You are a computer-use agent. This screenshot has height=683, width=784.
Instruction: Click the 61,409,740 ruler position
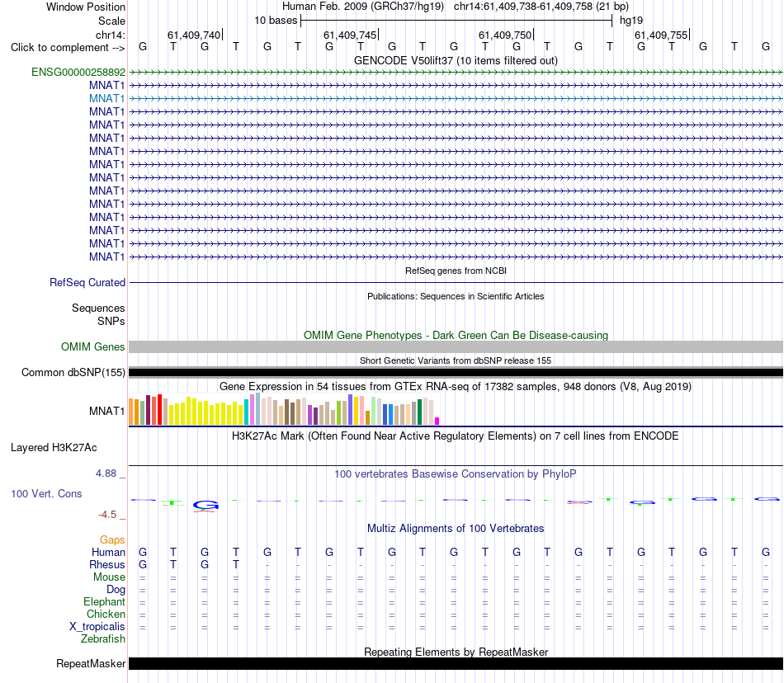point(194,35)
